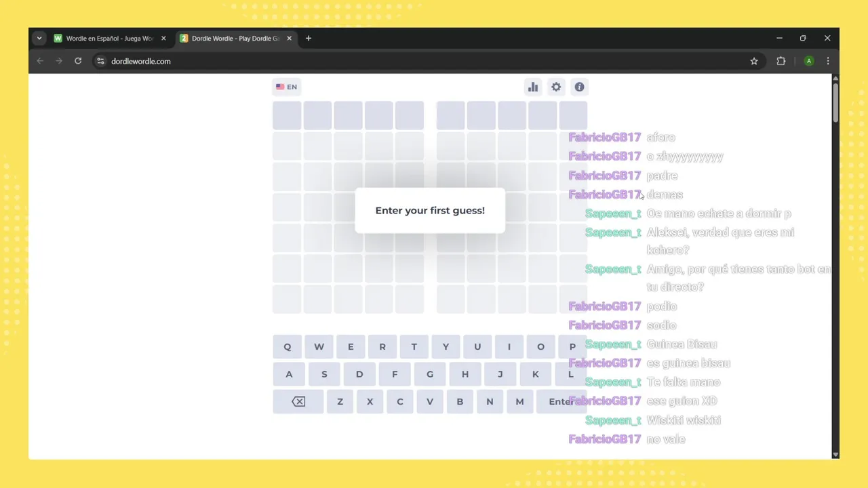The image size is (868, 488).
Task: Click the scrollbar down arrow
Action: tap(835, 455)
